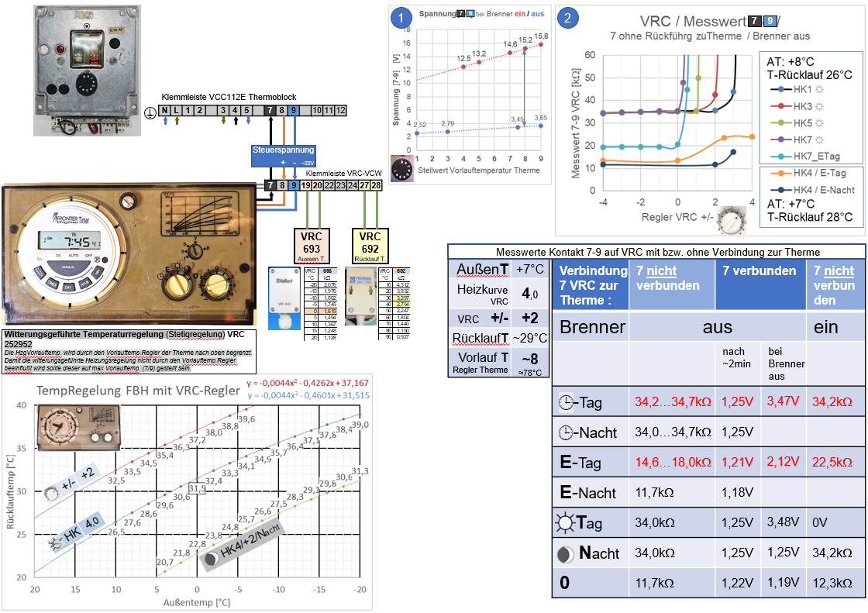
Task: Click the '2,12V' table cell
Action: point(783,461)
